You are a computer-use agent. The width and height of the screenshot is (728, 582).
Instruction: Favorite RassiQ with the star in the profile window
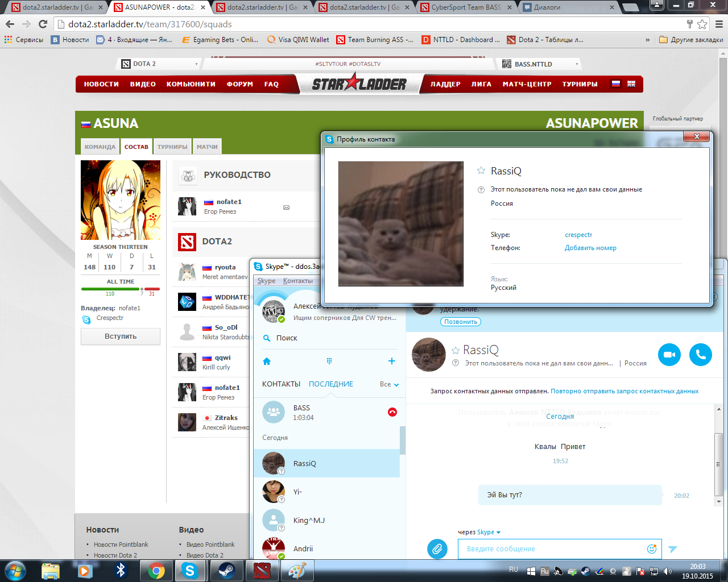coord(481,171)
